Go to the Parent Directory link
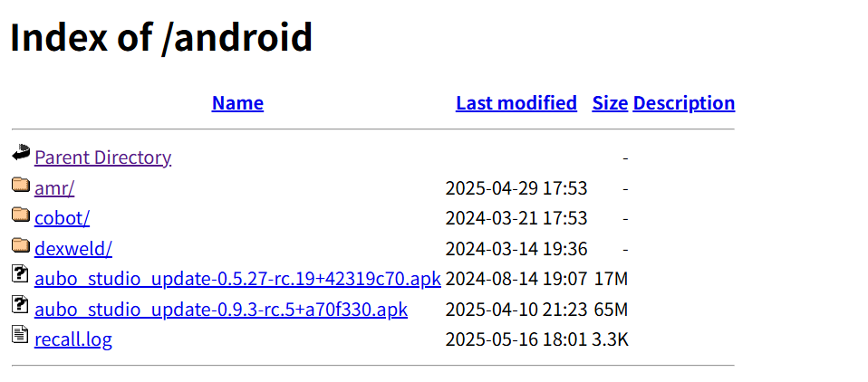This screenshot has height=382, width=868. (102, 158)
